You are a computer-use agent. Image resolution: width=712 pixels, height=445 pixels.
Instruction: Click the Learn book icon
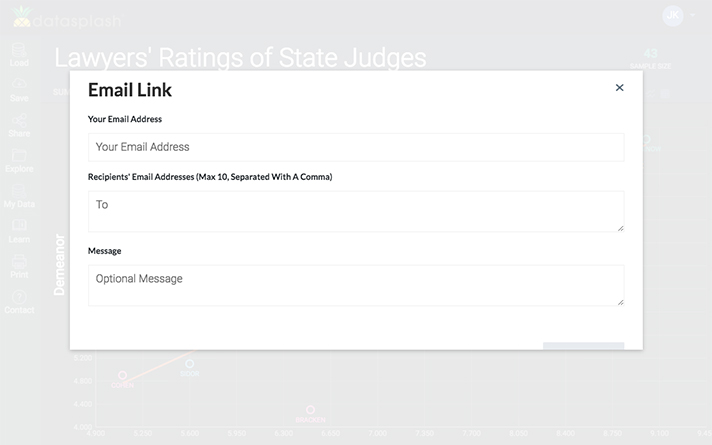pyautogui.click(x=18, y=227)
